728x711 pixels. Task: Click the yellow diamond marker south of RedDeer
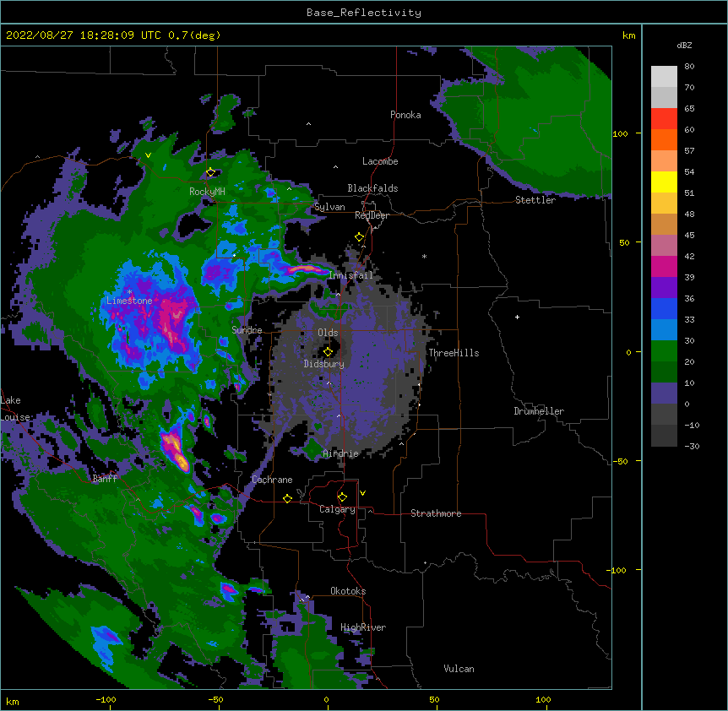[360, 237]
